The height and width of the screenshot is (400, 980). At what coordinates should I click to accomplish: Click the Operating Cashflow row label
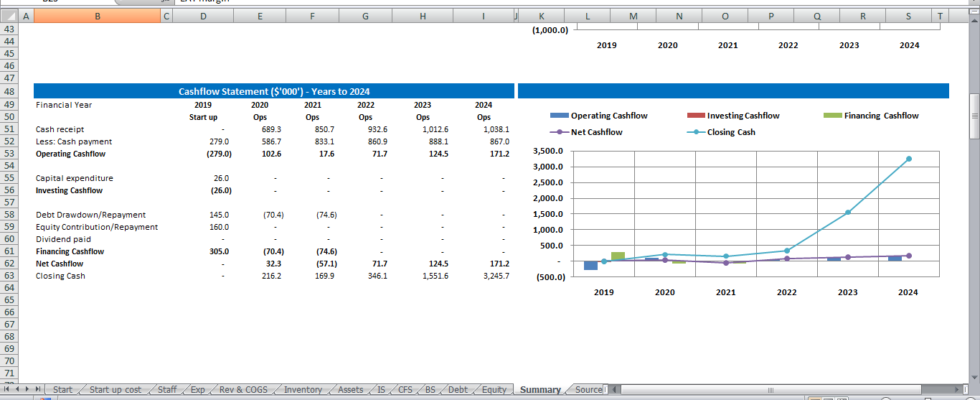pos(70,154)
